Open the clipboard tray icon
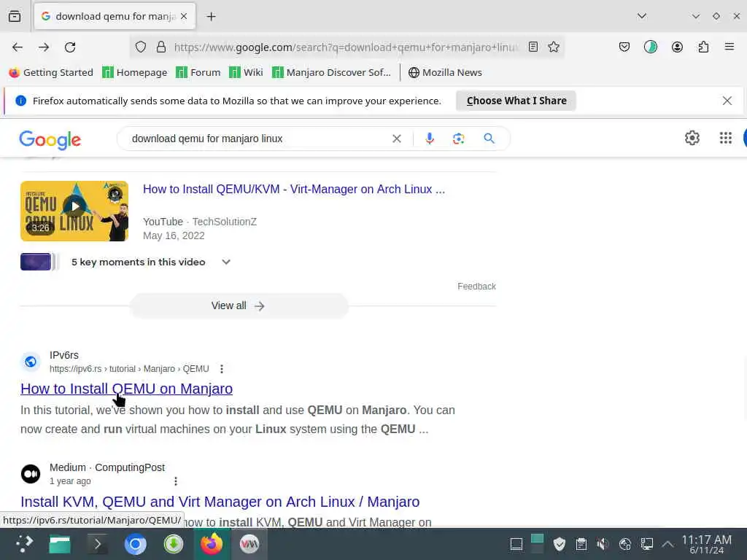Viewport: 747px width, 560px height. 581,544
